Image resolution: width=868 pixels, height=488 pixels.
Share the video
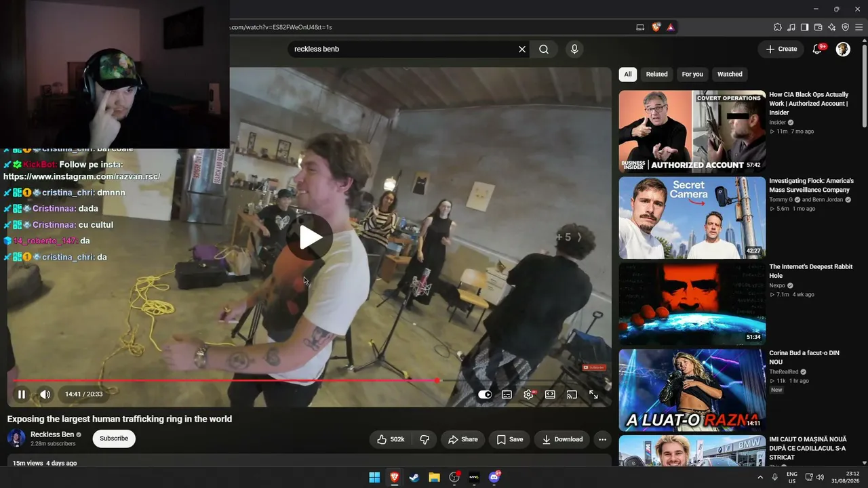coord(462,439)
